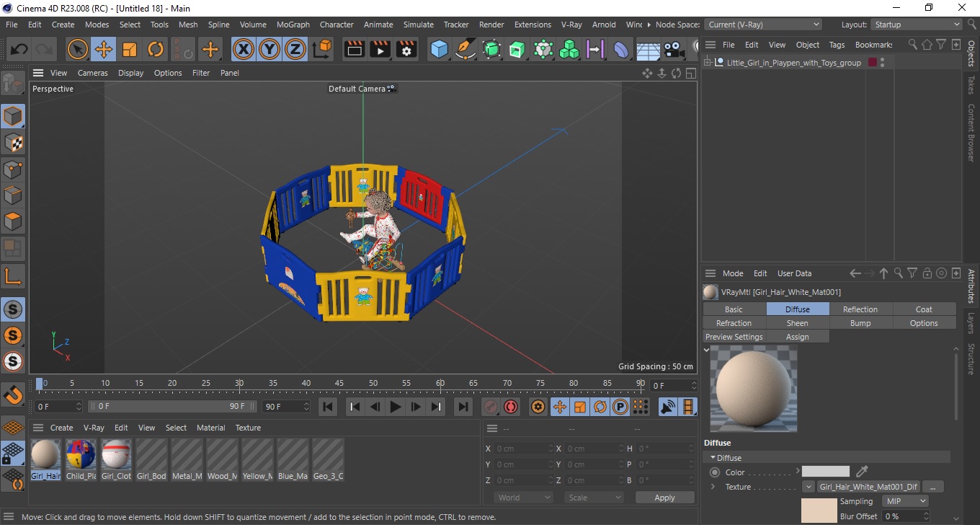Toggle Record Active Objects keyframe button
Viewport: 980px width, 525px height.
click(491, 407)
